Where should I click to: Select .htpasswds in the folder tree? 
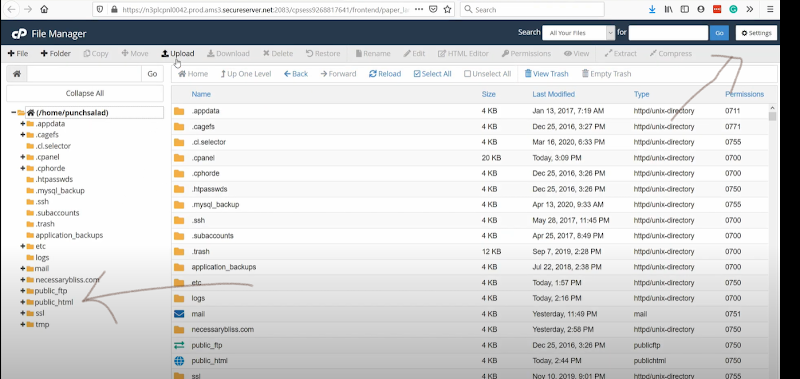54,179
